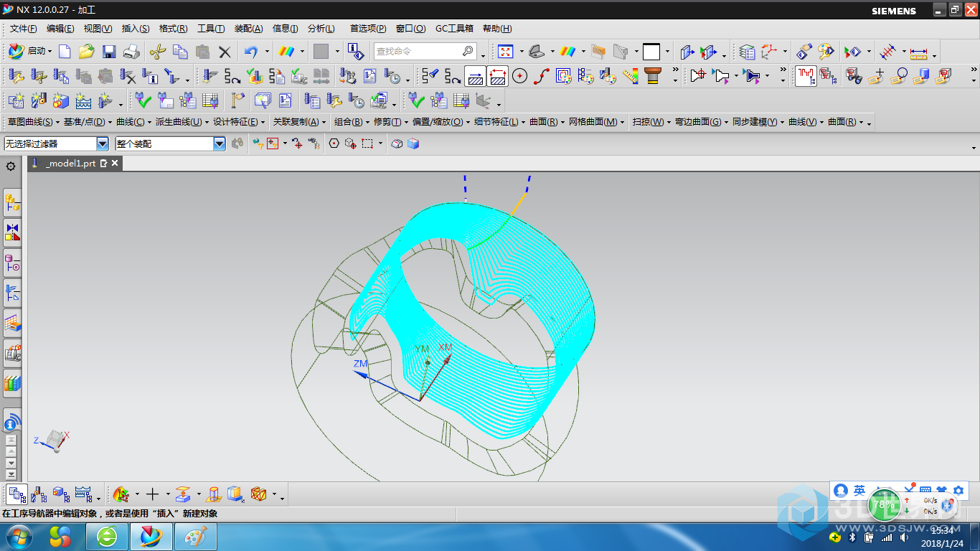Click the Delete X icon
The width and height of the screenshot is (980, 551).
tap(225, 52)
